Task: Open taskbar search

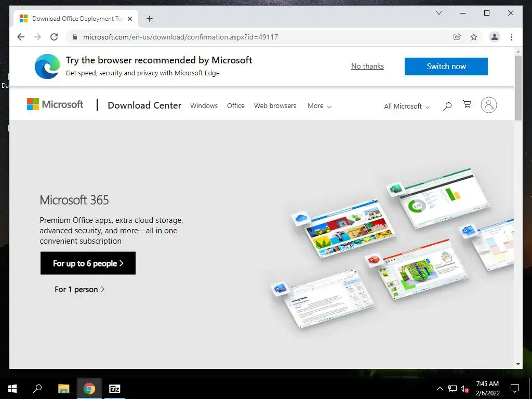Action: [x=37, y=389]
